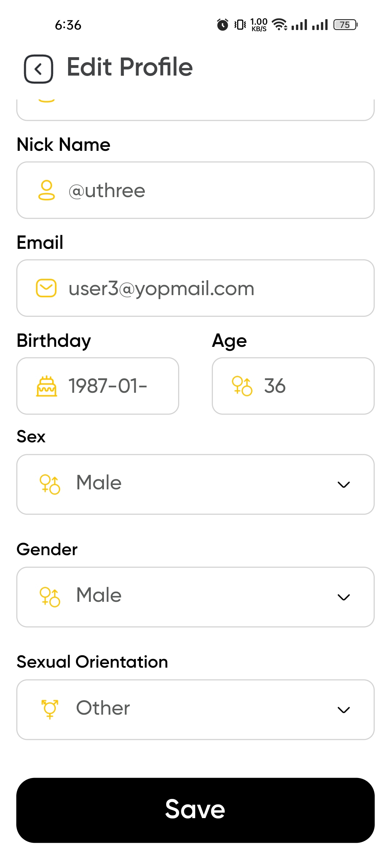Tap the battery indicator in status bar
Screen dimensions: 391x868
[x=345, y=25]
